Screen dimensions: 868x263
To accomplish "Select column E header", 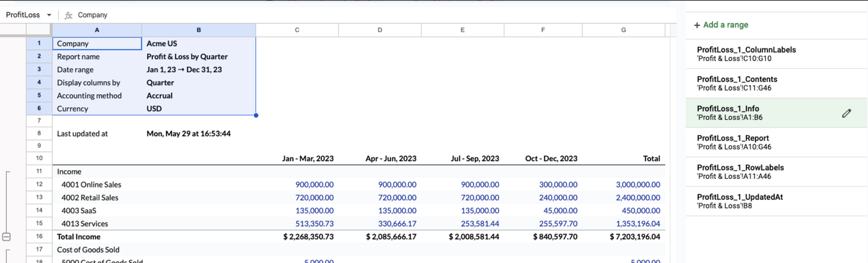I will click(x=462, y=30).
